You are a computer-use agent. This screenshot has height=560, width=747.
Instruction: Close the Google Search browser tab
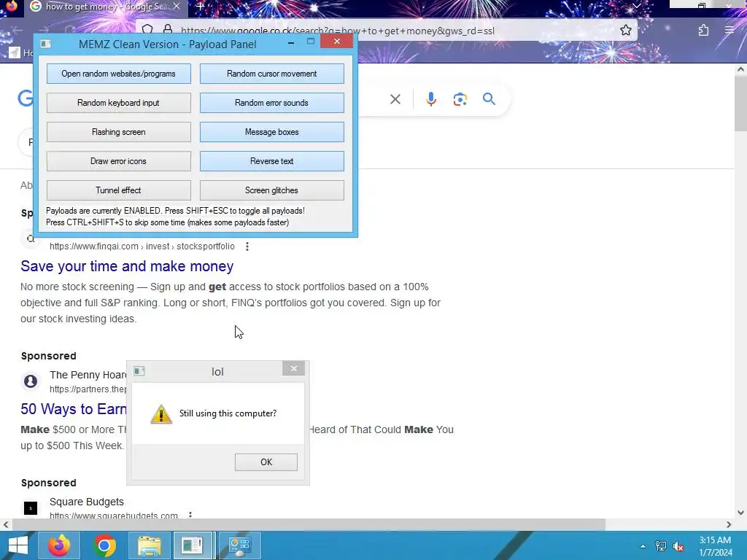coord(177,6)
